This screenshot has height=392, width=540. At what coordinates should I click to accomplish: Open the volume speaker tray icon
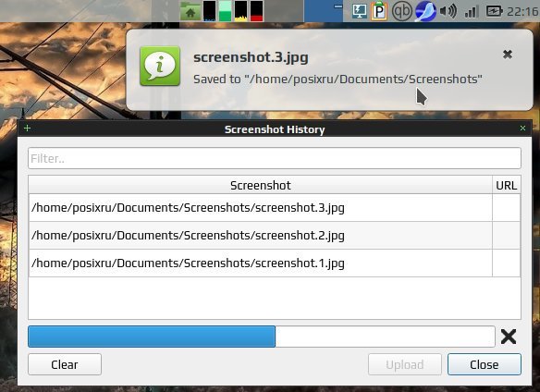448,11
